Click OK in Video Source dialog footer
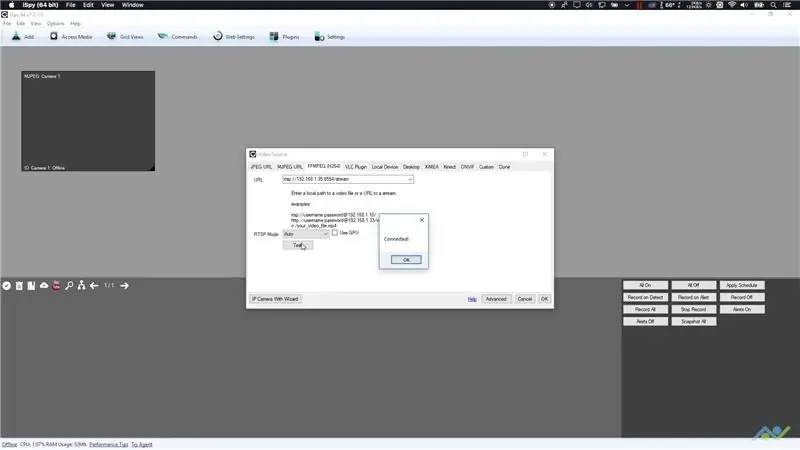This screenshot has width=800, height=450. (544, 299)
